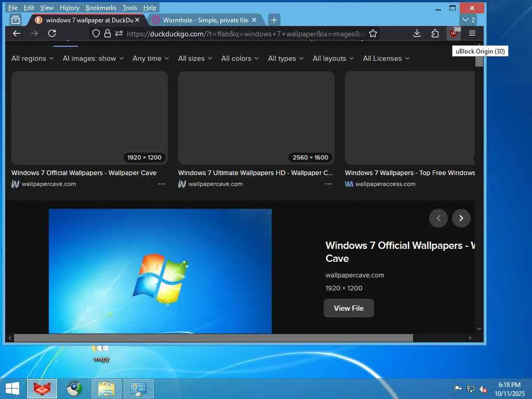
Task: Open Windows 7 Official Wallpapers result title
Action: (84, 172)
